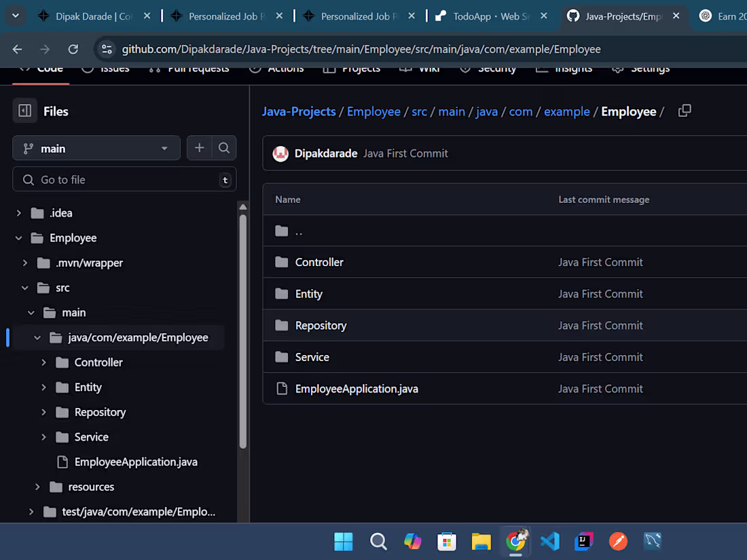
Task: Open the file search magnifier button
Action: pos(224,148)
